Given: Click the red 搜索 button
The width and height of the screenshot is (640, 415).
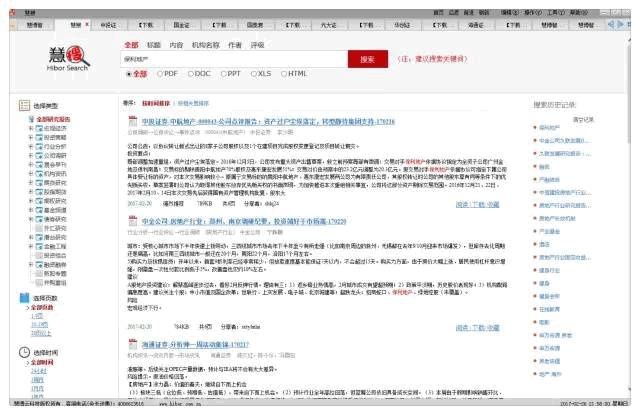Looking at the screenshot, I should pyautogui.click(x=367, y=59).
